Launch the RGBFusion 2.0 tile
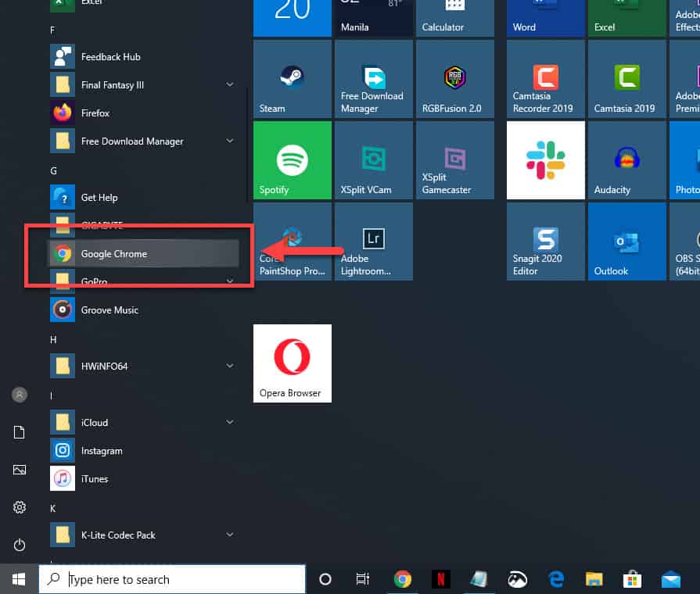700x594 pixels. pos(455,79)
